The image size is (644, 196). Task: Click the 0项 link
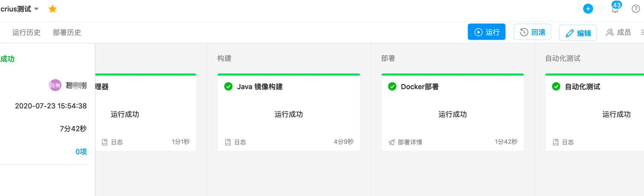coord(81,152)
